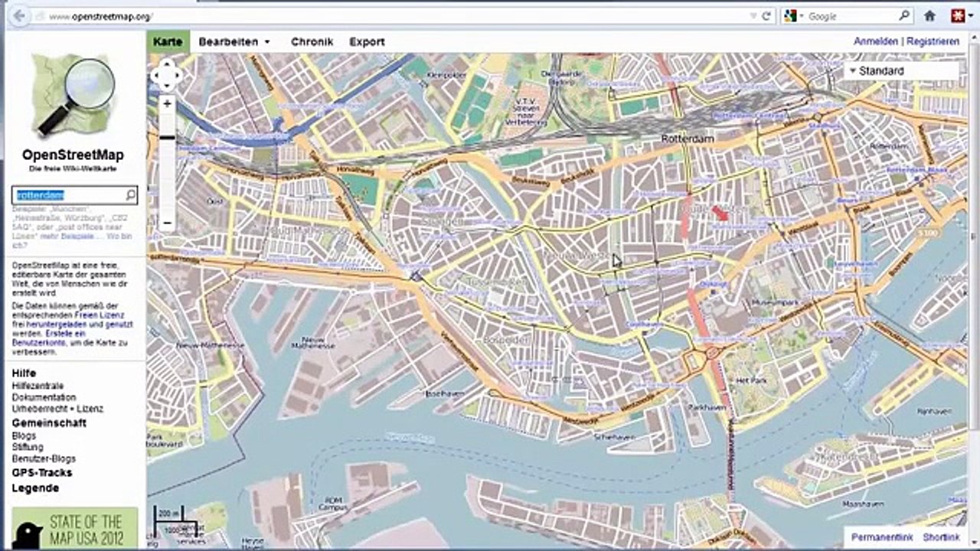The width and height of the screenshot is (980, 551).
Task: Click the red asterisk add-on icon
Action: pos(957,15)
